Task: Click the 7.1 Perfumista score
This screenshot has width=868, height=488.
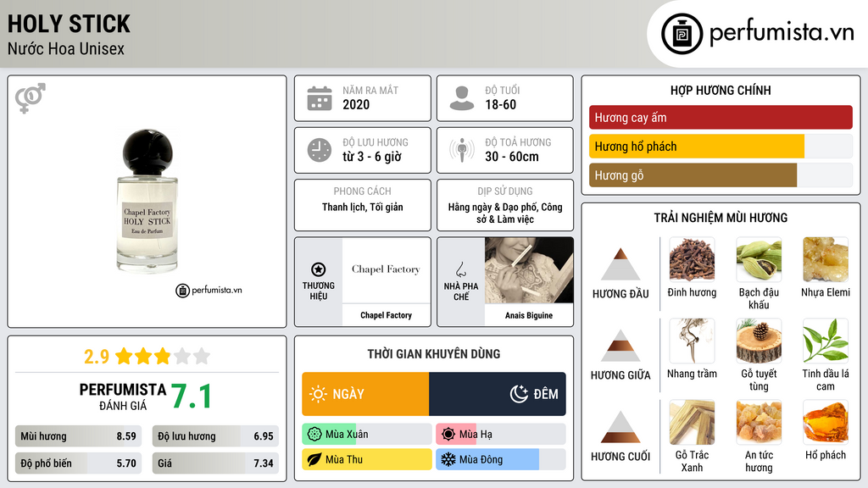Action: (191, 396)
